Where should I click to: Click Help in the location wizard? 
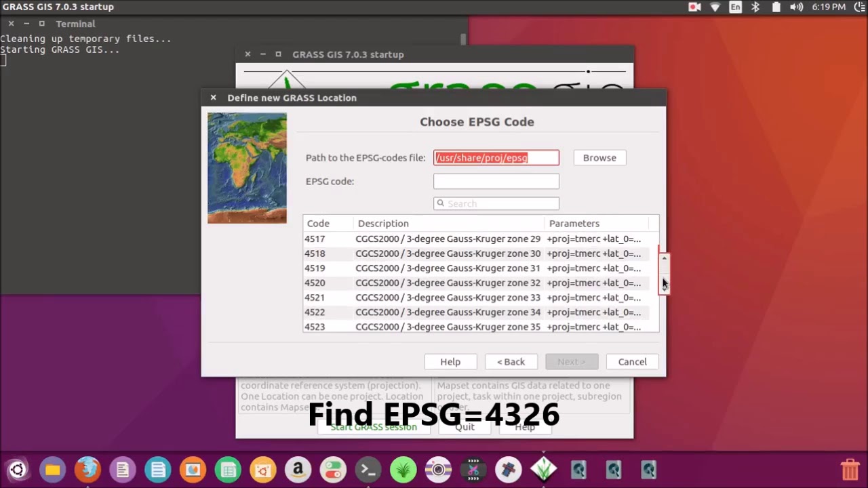(x=450, y=362)
